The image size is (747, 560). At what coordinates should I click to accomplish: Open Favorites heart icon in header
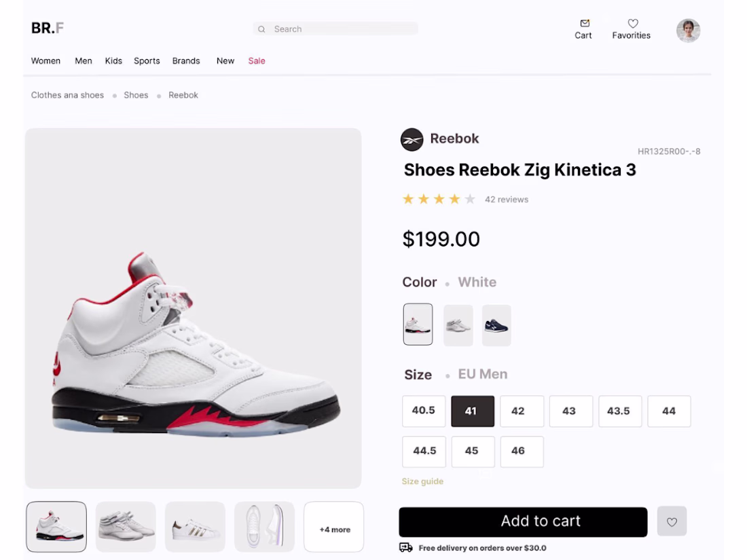pyautogui.click(x=632, y=24)
